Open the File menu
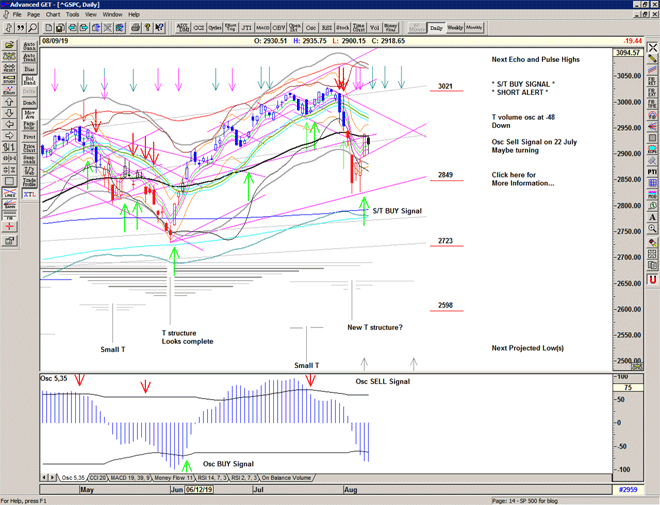The image size is (660, 505). click(x=17, y=14)
